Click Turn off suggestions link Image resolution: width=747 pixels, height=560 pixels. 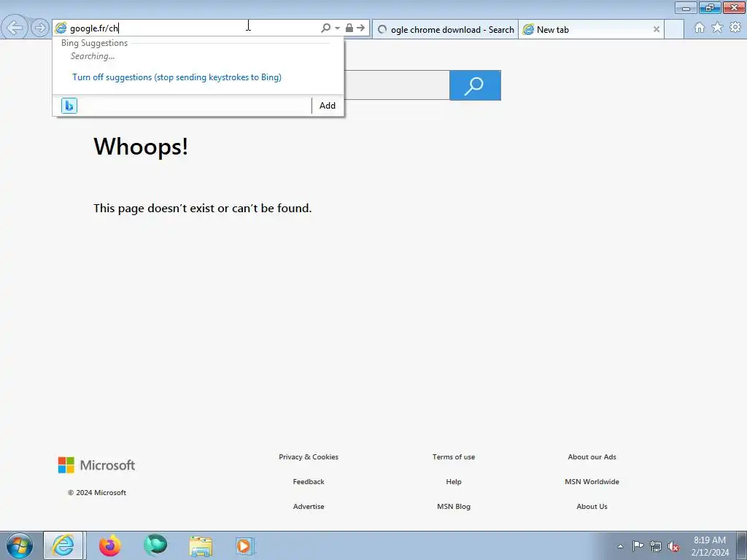tap(177, 77)
